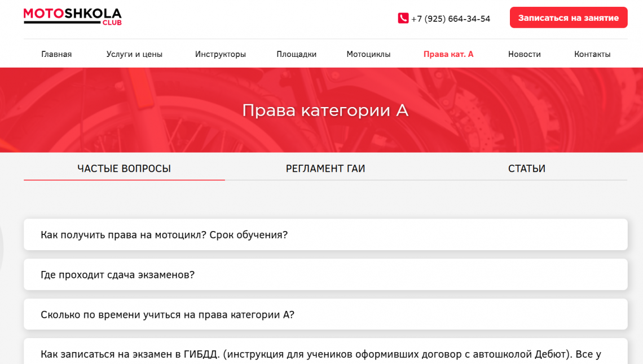Go to the 'Главная' menu item
643x364 pixels.
56,54
